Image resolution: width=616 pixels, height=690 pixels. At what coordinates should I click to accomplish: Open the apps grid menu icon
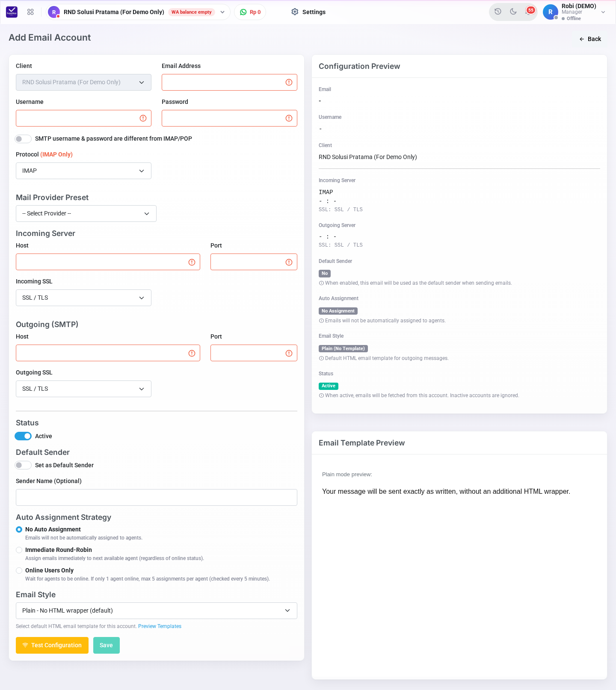pos(30,12)
